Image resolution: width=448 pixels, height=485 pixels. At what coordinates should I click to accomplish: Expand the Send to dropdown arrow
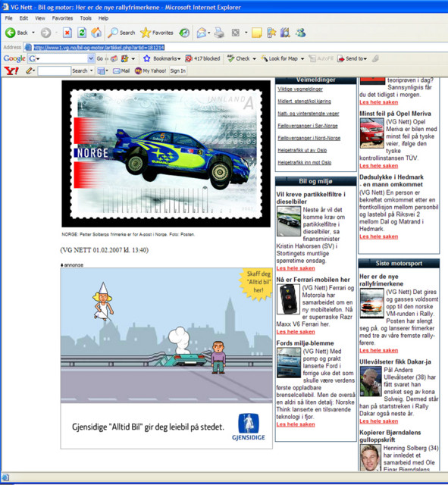[x=365, y=59]
